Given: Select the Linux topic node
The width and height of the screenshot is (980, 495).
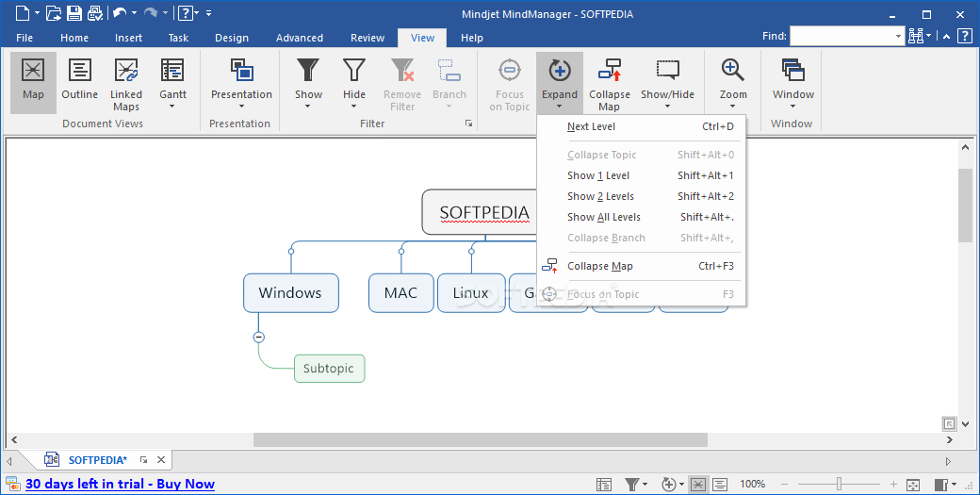Looking at the screenshot, I should 470,292.
